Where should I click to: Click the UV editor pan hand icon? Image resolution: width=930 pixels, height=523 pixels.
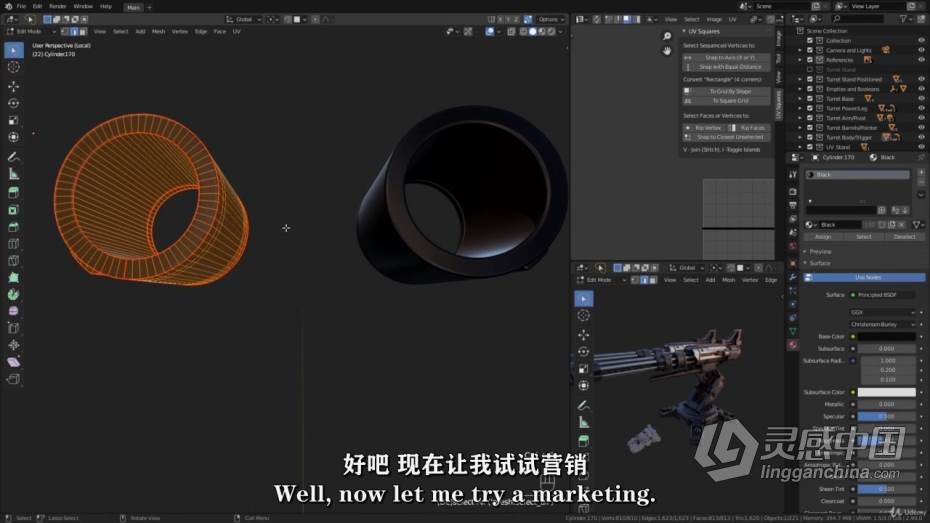coord(667,51)
